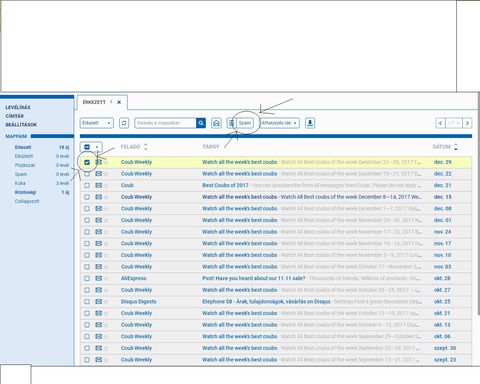Open the Spam folder in sidebar
Screen dimensions: 480x384
tap(21, 174)
